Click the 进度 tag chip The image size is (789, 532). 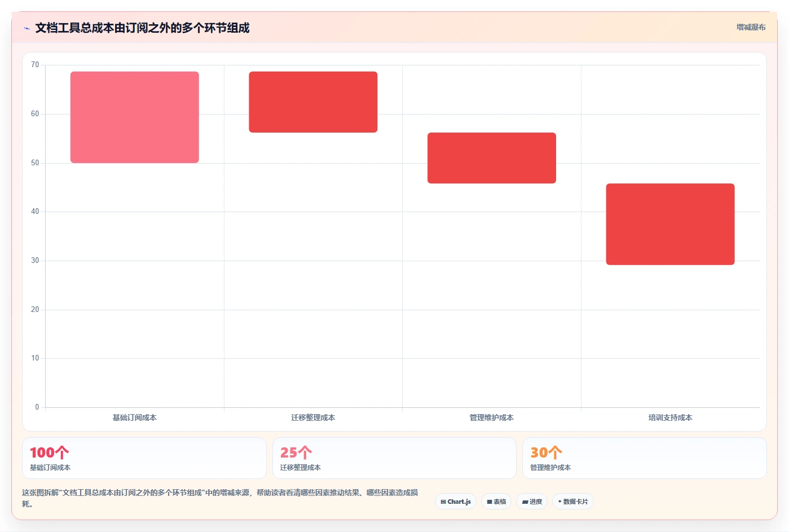(532, 502)
